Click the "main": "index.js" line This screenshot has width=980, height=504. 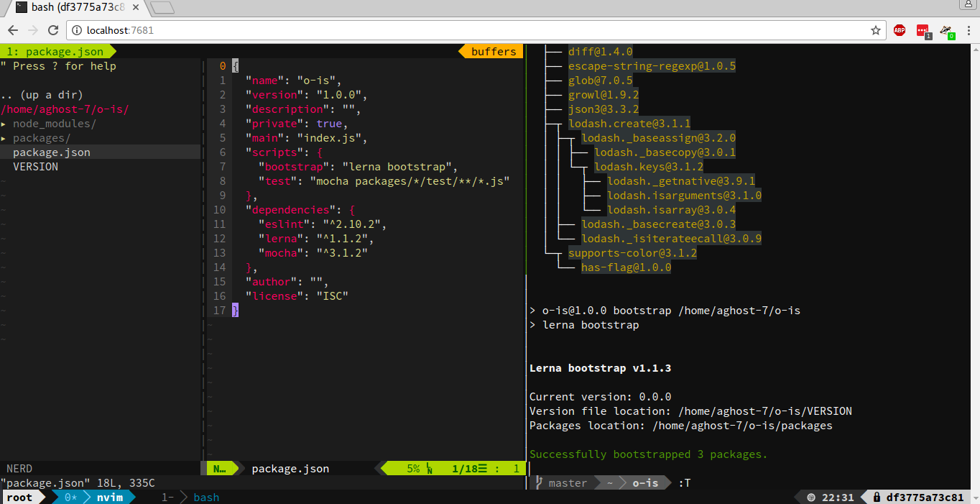(307, 138)
